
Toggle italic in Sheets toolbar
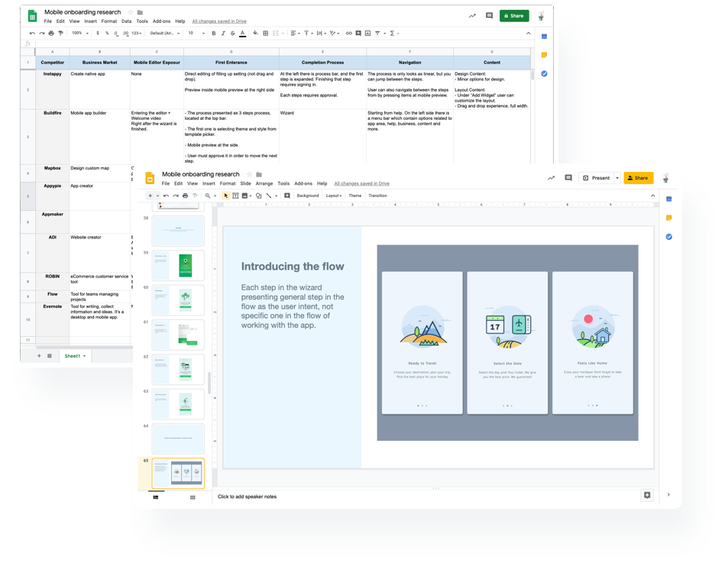(223, 34)
